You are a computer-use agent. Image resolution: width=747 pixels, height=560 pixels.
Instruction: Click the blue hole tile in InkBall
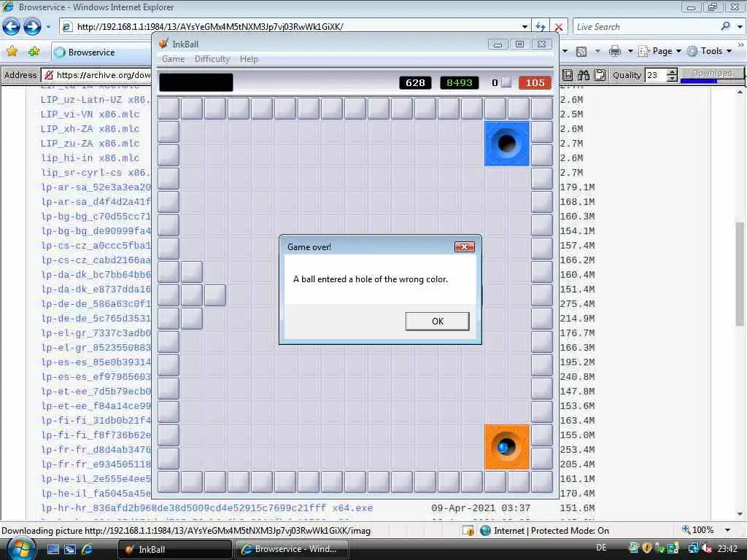[507, 144]
